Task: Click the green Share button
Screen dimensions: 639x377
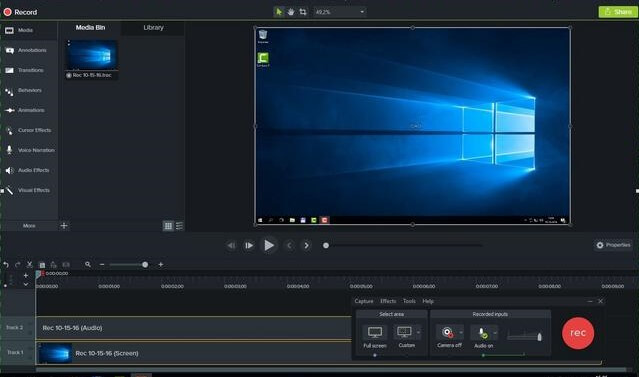Action: point(618,12)
